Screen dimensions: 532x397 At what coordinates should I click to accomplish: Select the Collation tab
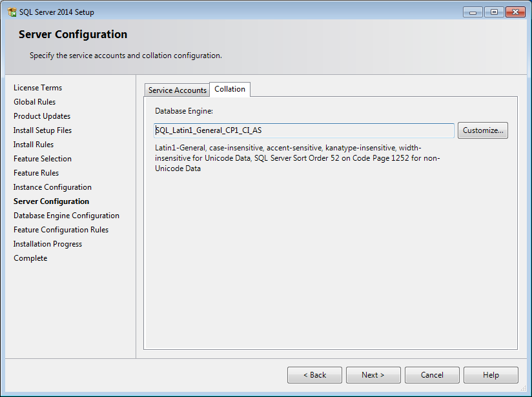click(230, 89)
